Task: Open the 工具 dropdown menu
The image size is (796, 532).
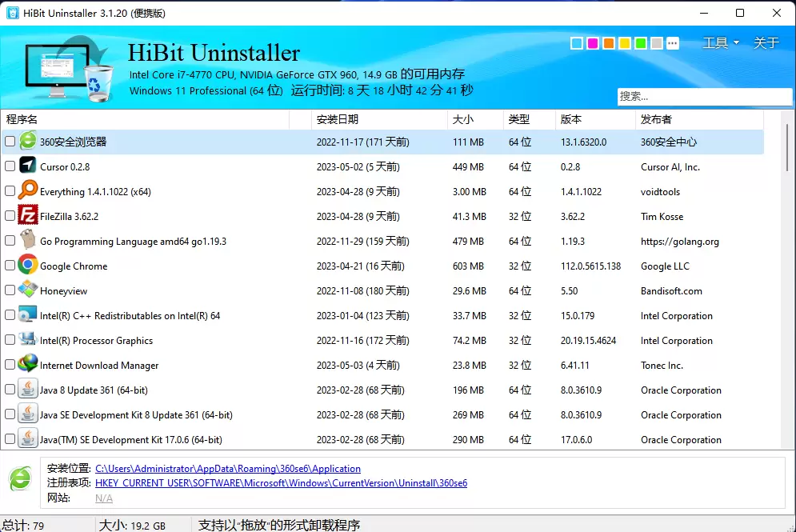Action: pyautogui.click(x=721, y=42)
